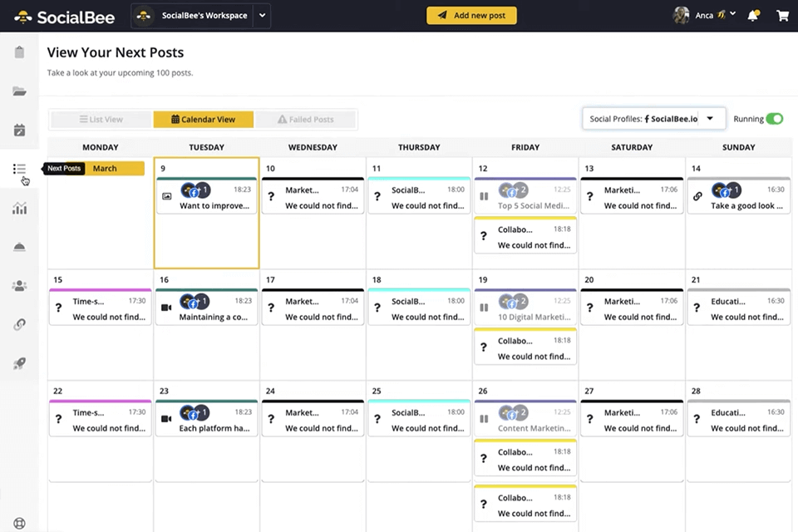
Task: Open the Social Profiles dropdown
Action: [x=653, y=119]
